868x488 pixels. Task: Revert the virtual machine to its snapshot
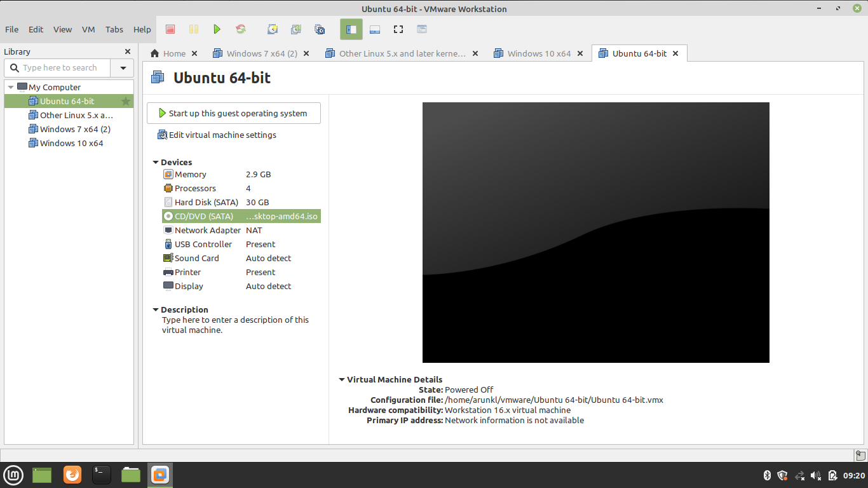click(296, 29)
